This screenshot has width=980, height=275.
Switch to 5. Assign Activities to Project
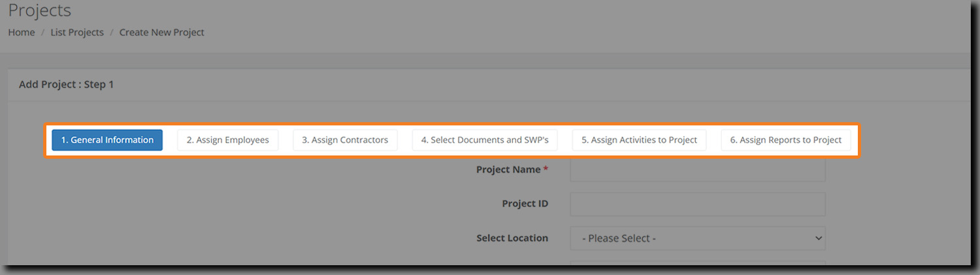coord(639,140)
